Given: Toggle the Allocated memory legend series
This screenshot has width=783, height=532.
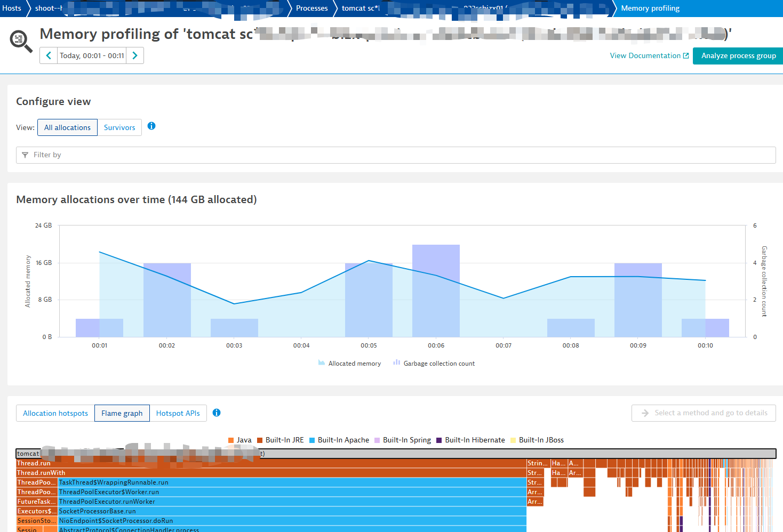Looking at the screenshot, I should point(349,363).
